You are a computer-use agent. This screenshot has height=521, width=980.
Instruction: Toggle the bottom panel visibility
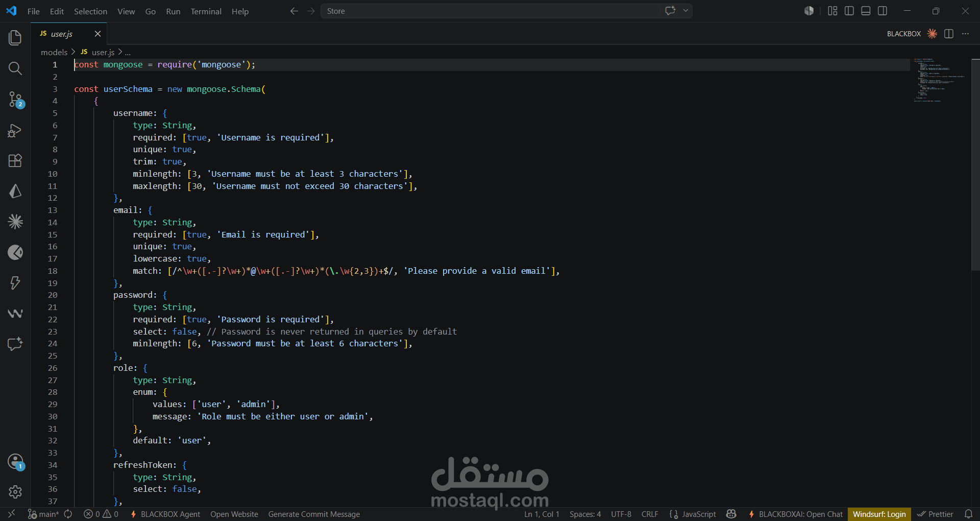(x=866, y=11)
